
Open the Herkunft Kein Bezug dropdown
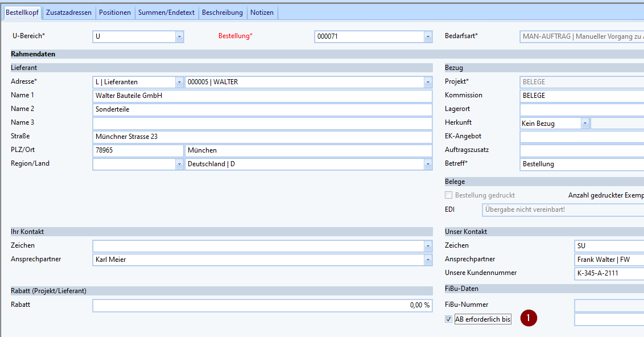[584, 123]
